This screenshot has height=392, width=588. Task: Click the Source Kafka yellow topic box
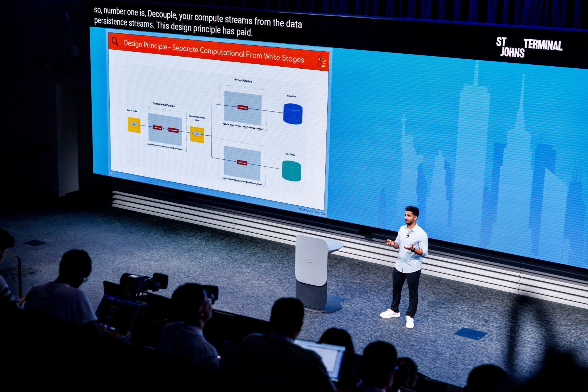[134, 125]
